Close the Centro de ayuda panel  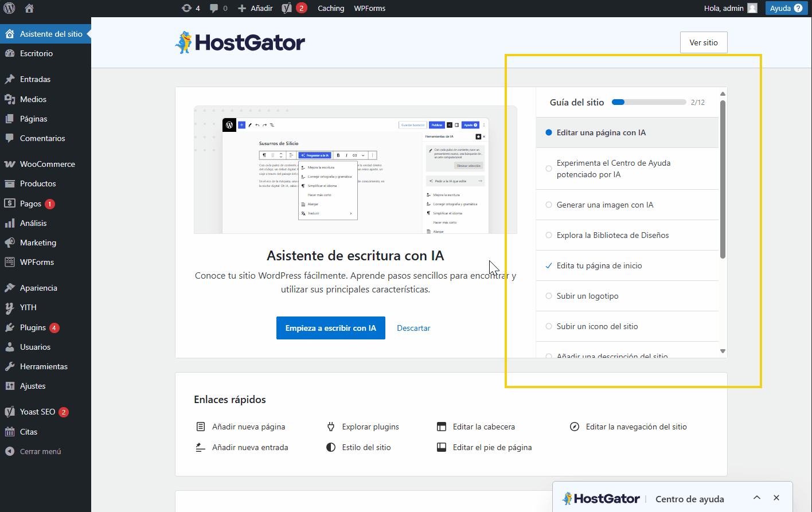pos(776,498)
